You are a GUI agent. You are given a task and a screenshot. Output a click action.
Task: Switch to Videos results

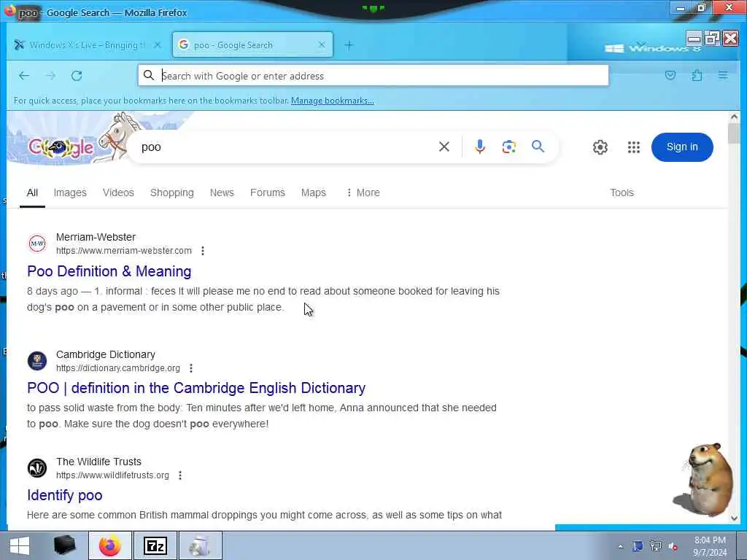[x=118, y=192]
